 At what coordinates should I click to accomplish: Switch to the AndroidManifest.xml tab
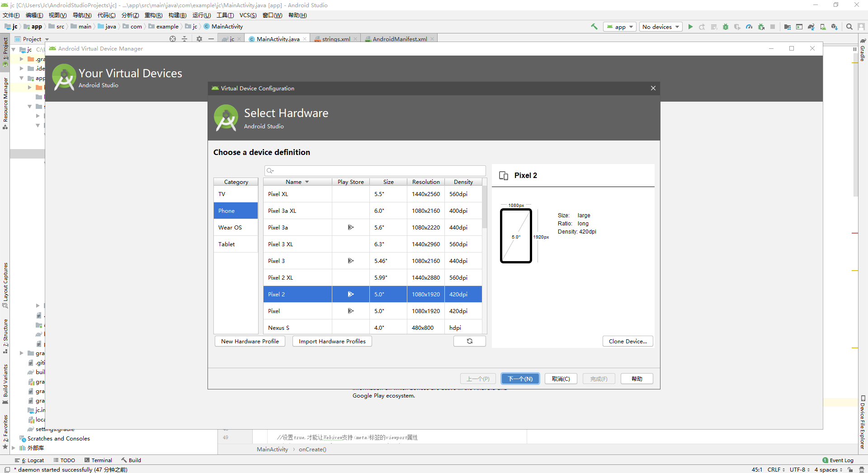(400, 39)
